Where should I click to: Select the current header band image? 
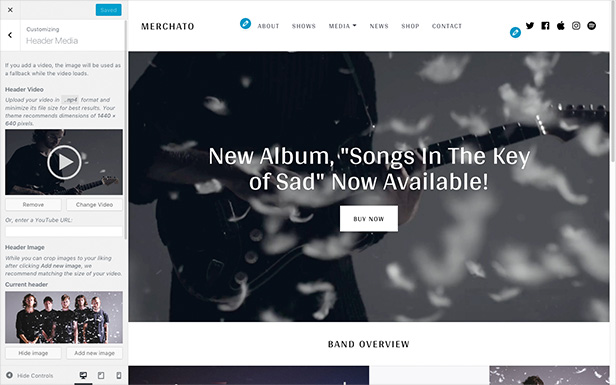[64, 317]
